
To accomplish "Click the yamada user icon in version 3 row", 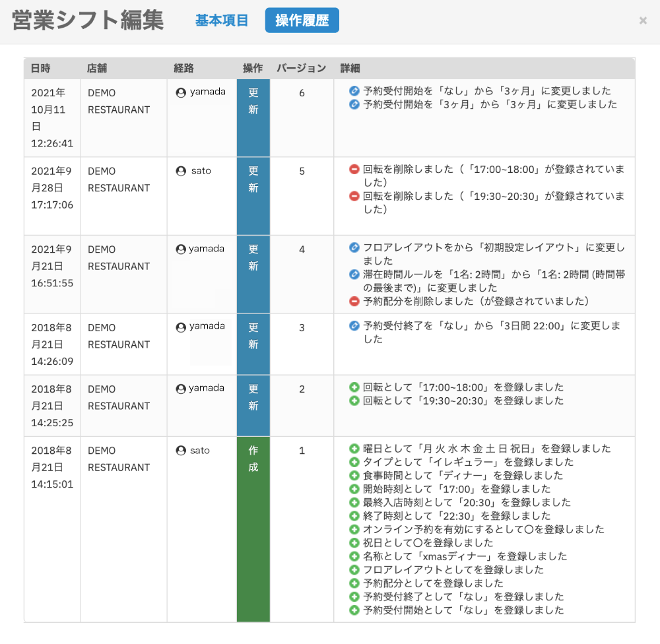I will (x=181, y=327).
